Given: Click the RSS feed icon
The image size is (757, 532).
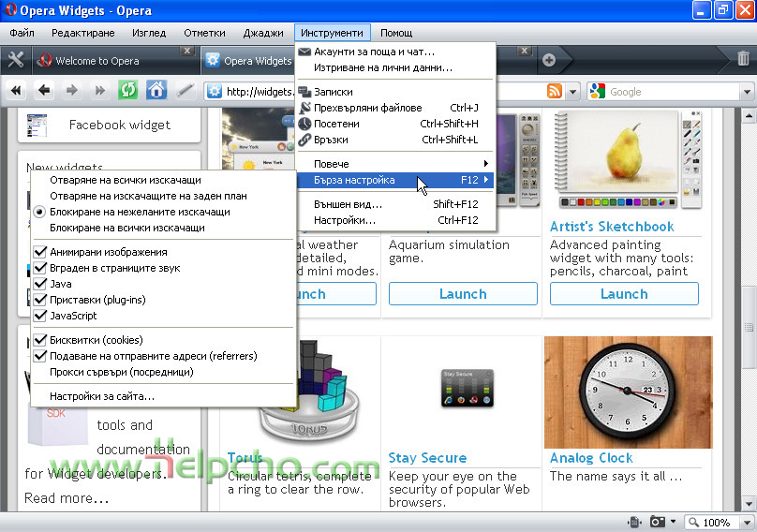Looking at the screenshot, I should point(555,91).
